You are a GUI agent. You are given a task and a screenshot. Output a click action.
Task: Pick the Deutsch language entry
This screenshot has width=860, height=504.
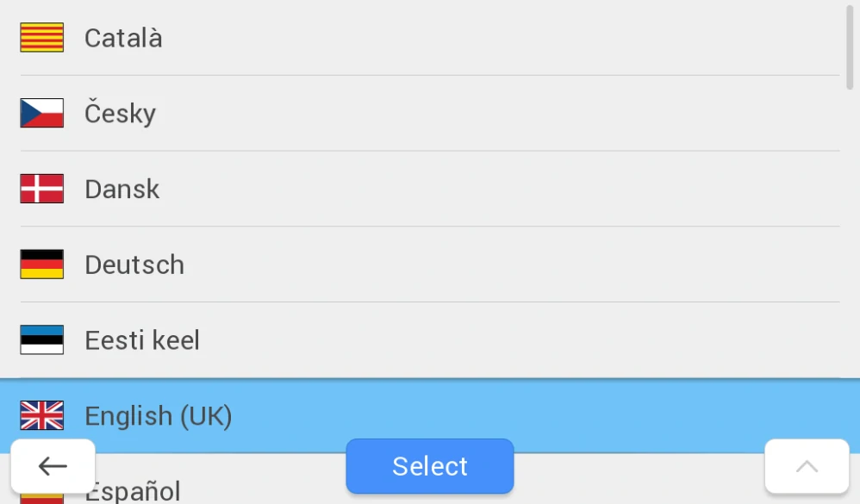134,264
